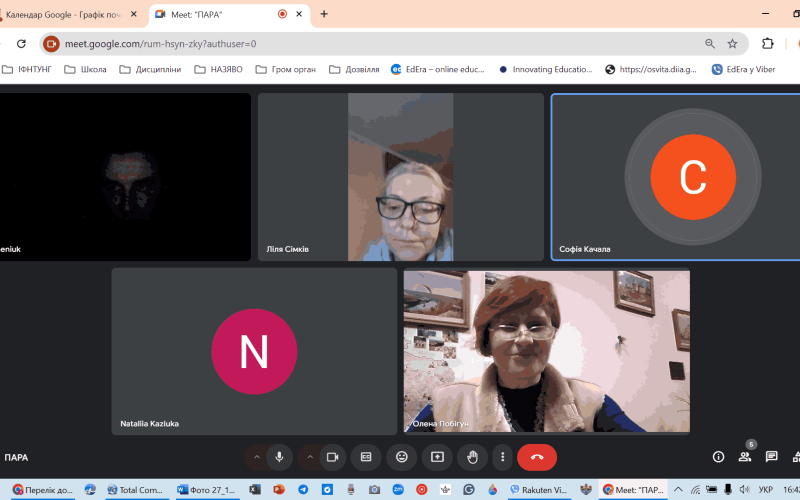Open the Camera app from the taskbar

pos(374,490)
